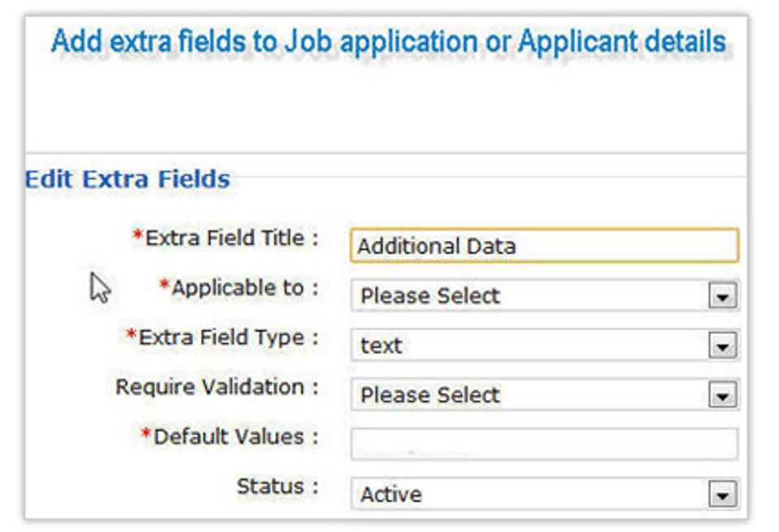779x532 pixels.
Task: Click the Extra Field Type arrow button
Action: pyautogui.click(x=721, y=346)
